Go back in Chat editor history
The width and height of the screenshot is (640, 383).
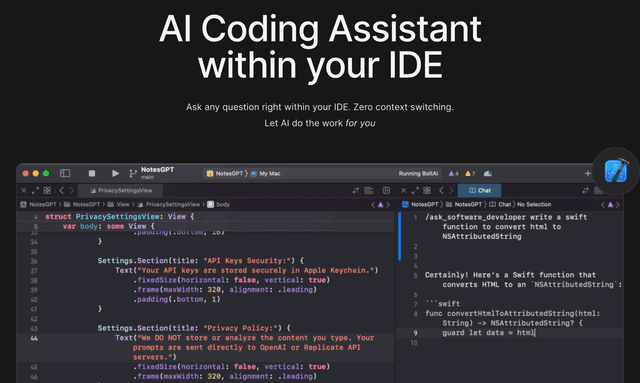pos(441,190)
